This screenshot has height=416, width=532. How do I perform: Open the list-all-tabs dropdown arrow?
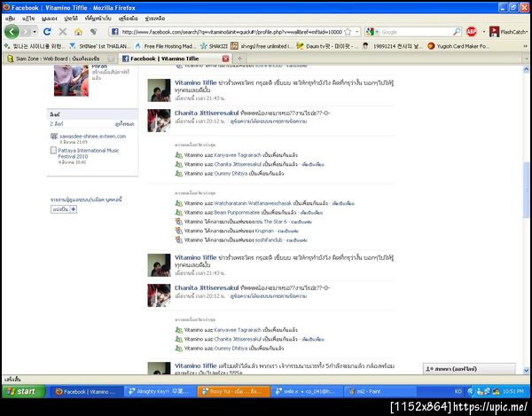(x=526, y=59)
